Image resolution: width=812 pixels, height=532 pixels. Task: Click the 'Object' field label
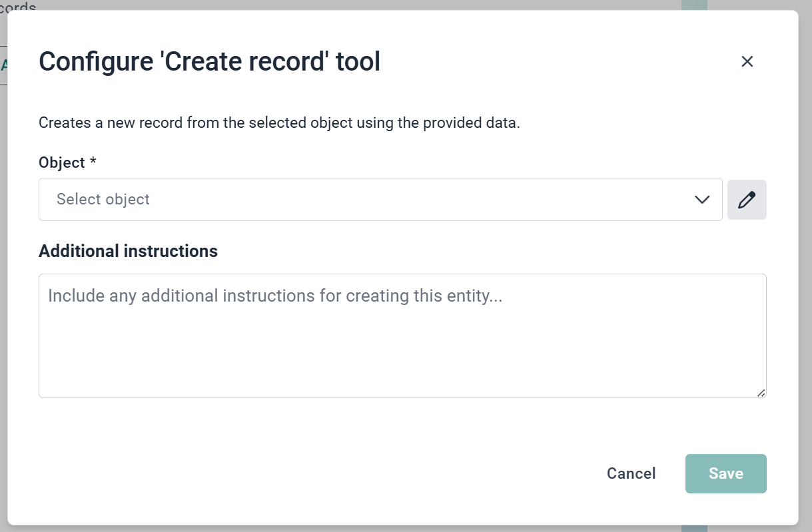coord(62,163)
